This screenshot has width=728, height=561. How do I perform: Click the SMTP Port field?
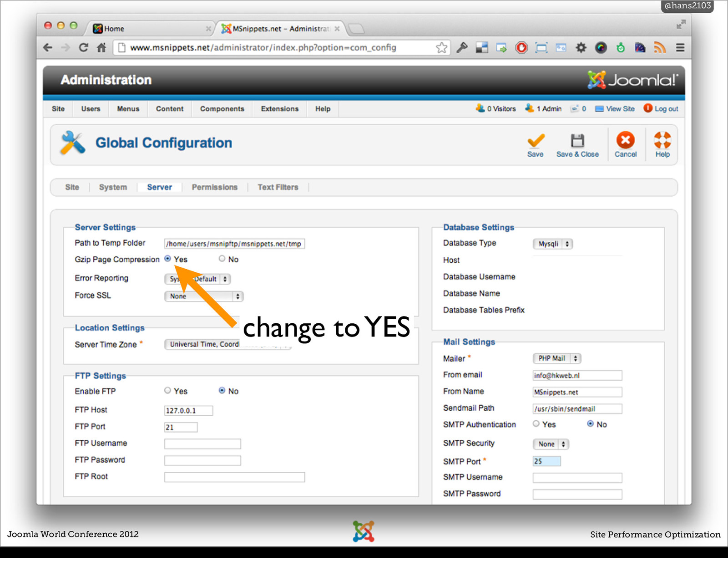click(x=546, y=461)
